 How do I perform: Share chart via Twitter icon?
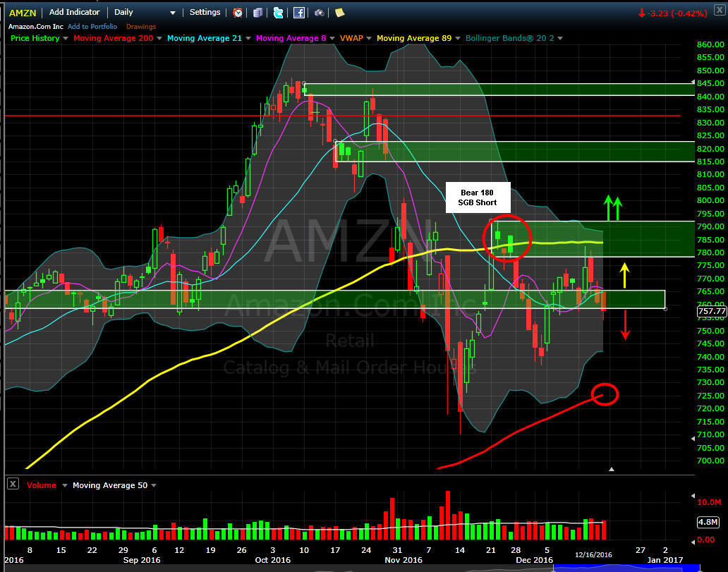point(278,13)
